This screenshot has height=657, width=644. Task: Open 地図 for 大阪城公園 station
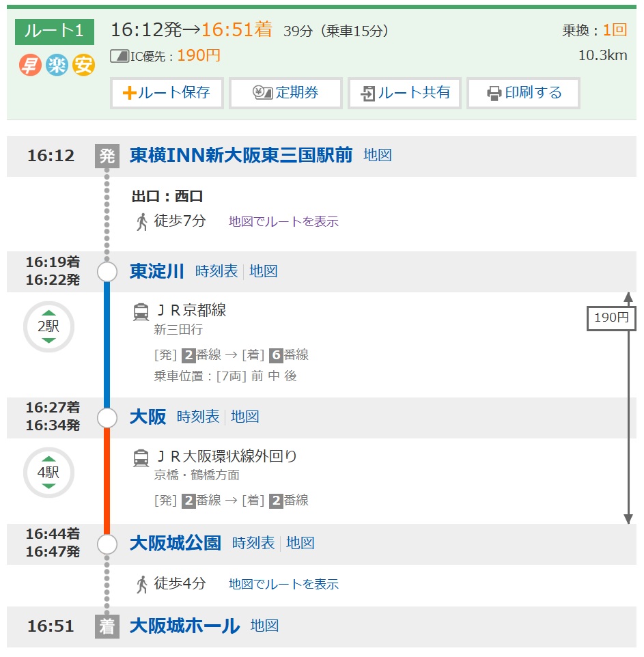(x=300, y=544)
